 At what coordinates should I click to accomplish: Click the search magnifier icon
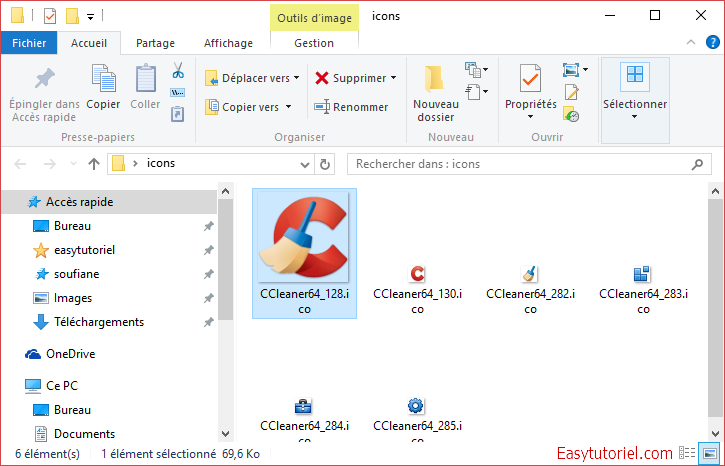point(697,164)
